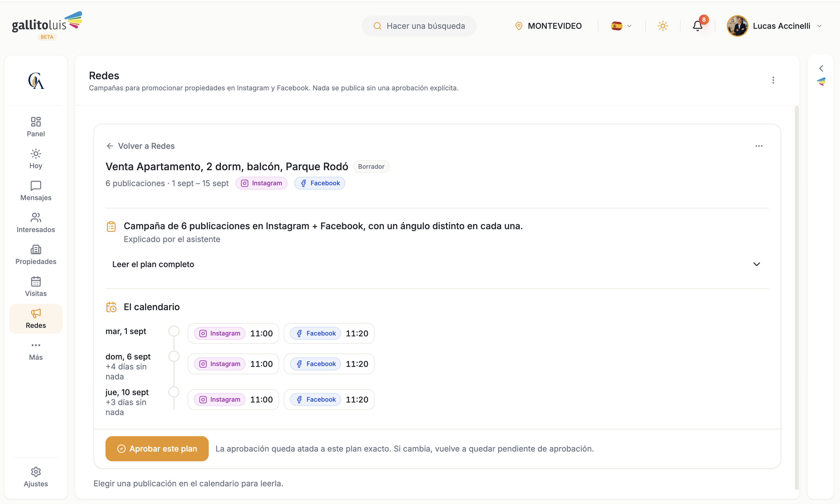Click timeline marker for dom, 6 sept
This screenshot has width=840, height=504.
coord(174,356)
